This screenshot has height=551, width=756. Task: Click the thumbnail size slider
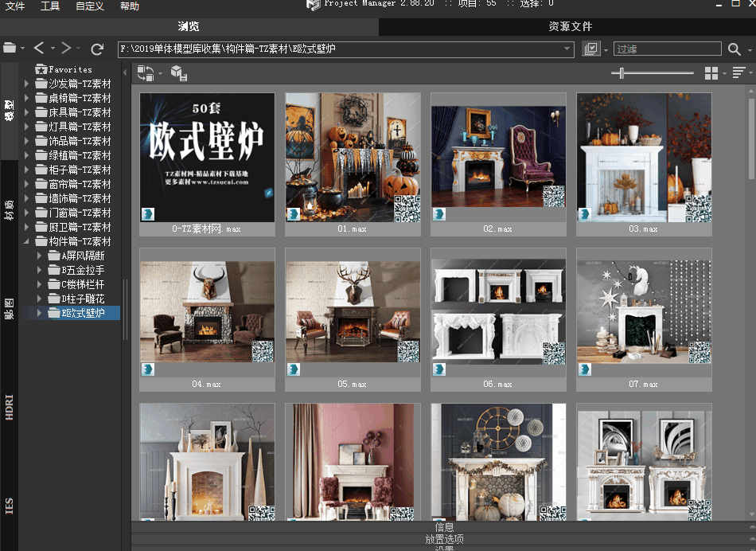[x=621, y=73]
